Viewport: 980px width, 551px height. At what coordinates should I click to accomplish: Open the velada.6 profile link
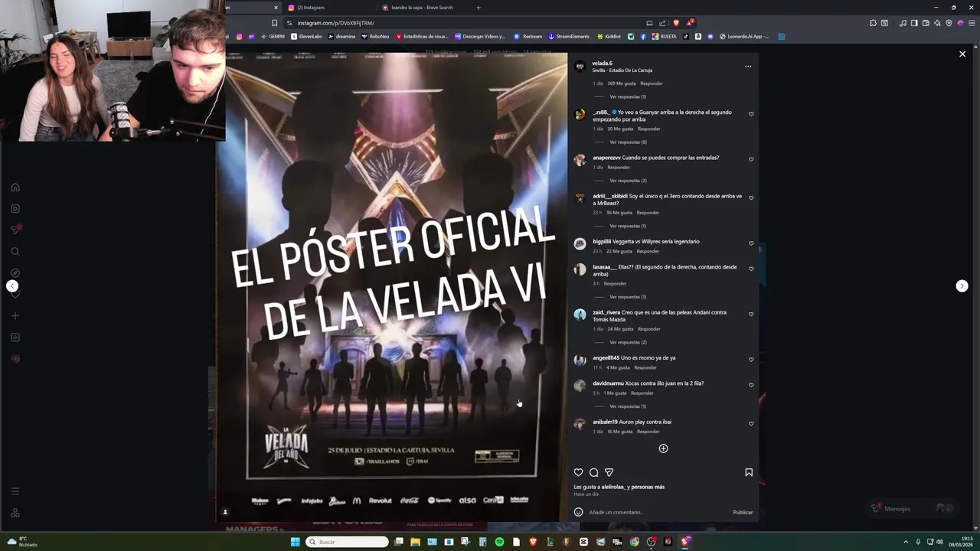click(x=602, y=63)
